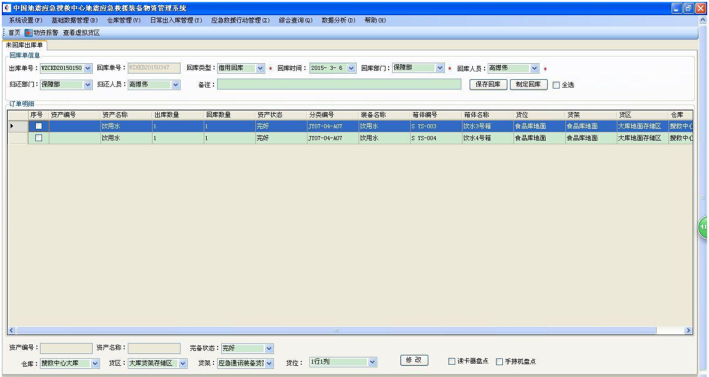
Task: Open the 基础数据管理 menu
Action: 75,20
